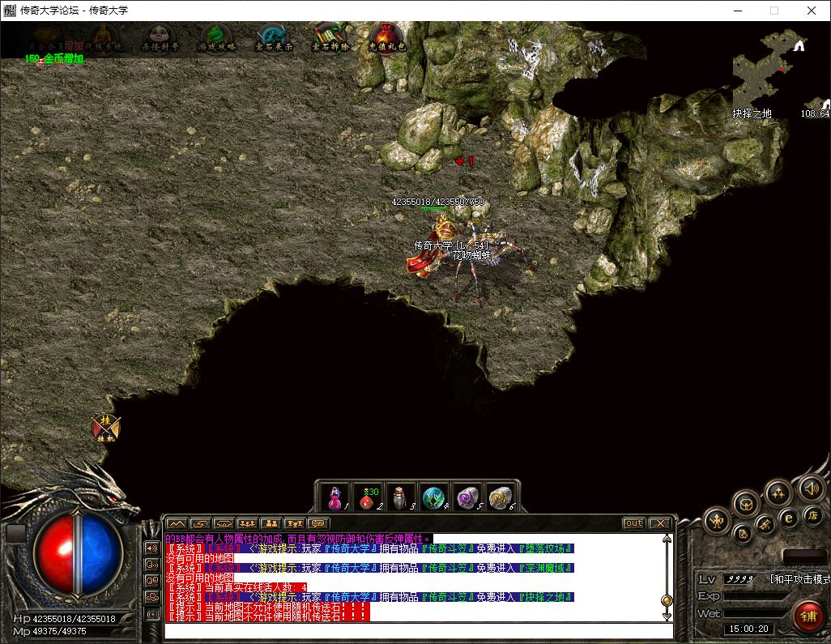Click the red 铺 stall button
This screenshot has width=831, height=644.
pos(809,616)
